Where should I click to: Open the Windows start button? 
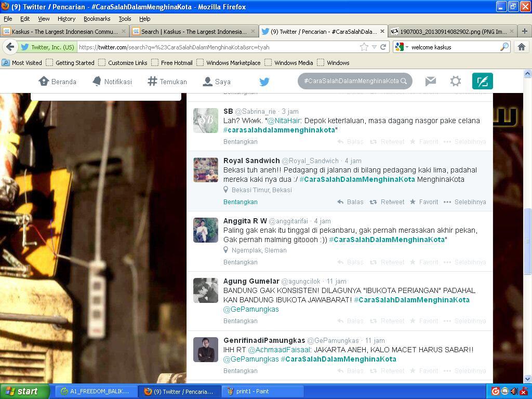[24, 391]
